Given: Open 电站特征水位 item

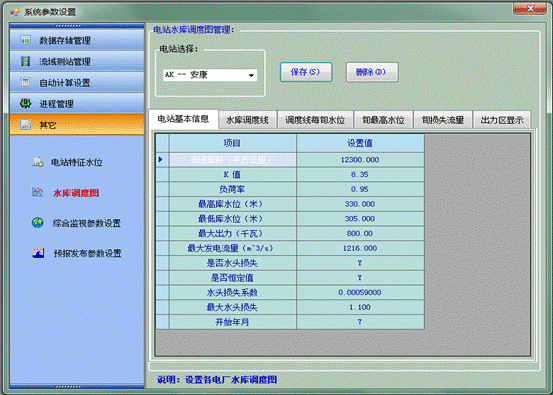Looking at the screenshot, I should click(77, 162).
